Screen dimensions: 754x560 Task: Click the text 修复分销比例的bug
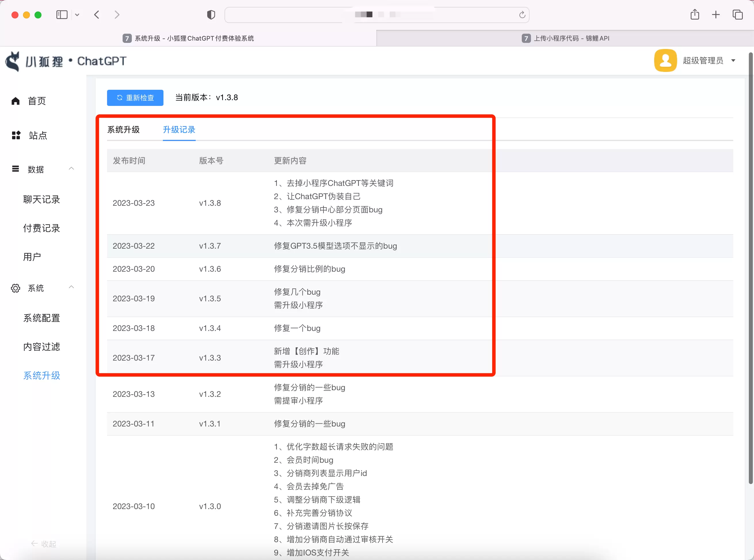(x=310, y=269)
